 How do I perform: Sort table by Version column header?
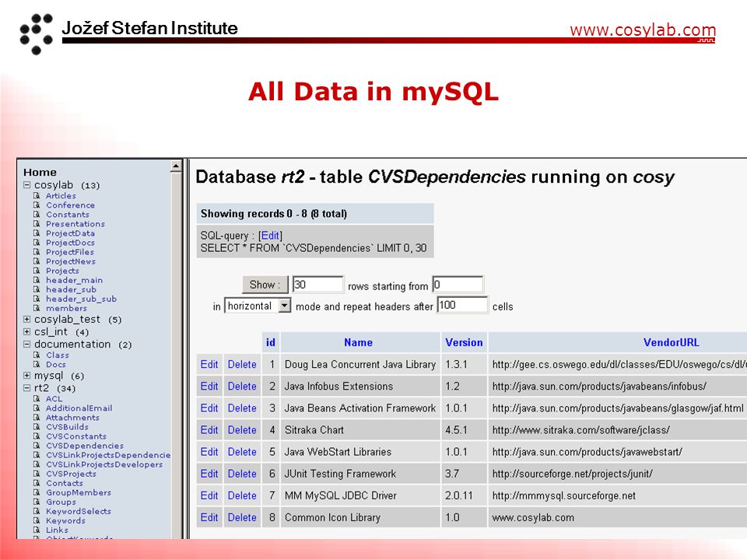(464, 342)
